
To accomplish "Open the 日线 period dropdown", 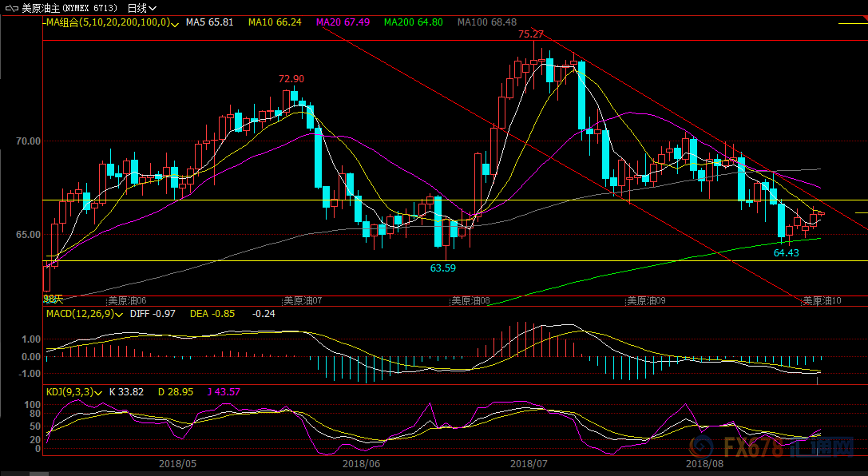I will point(142,8).
